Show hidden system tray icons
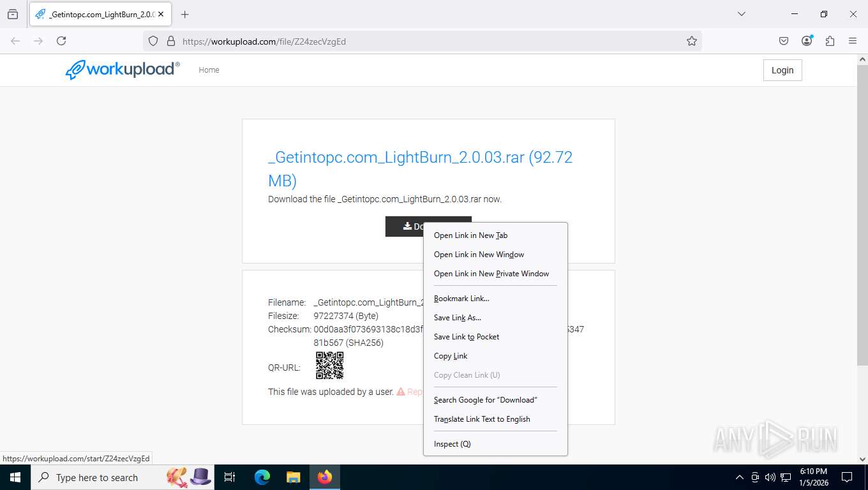The image size is (868, 490). (740, 477)
